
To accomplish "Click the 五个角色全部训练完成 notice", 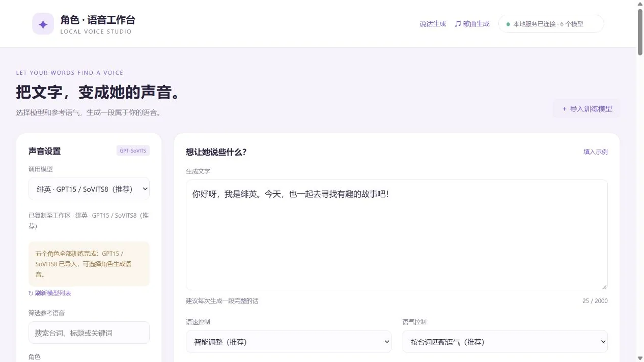I will coord(89,264).
